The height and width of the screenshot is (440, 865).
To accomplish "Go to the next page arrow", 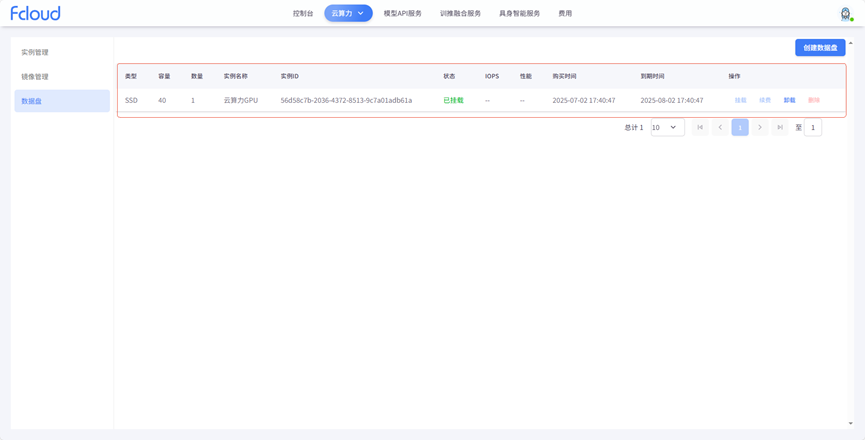I will pos(760,128).
